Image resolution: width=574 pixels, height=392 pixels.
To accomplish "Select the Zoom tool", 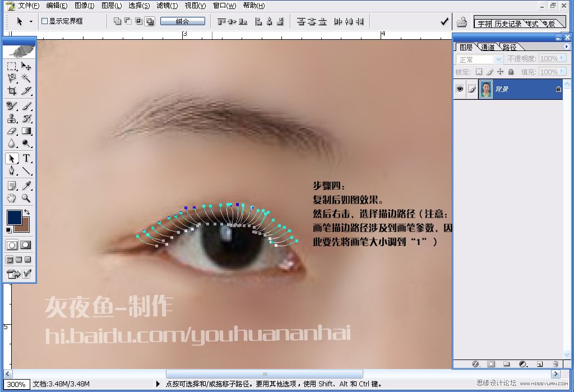I will pyautogui.click(x=26, y=198).
